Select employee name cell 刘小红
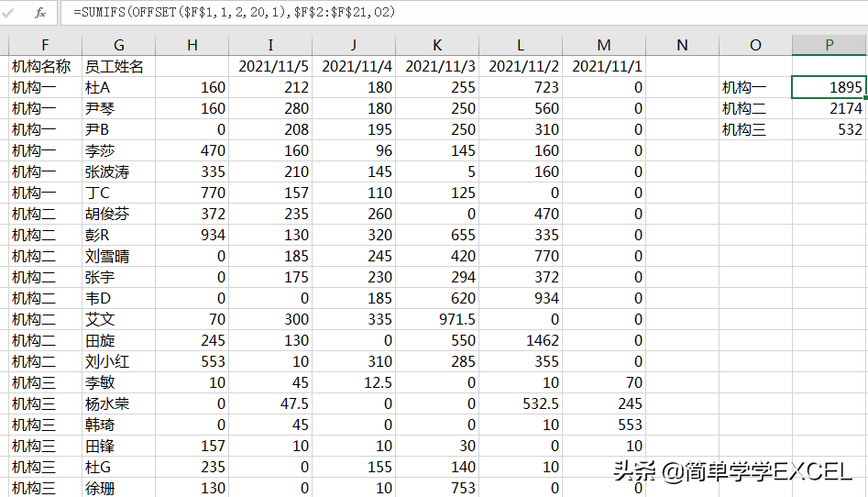Image resolution: width=868 pixels, height=497 pixels. point(118,361)
